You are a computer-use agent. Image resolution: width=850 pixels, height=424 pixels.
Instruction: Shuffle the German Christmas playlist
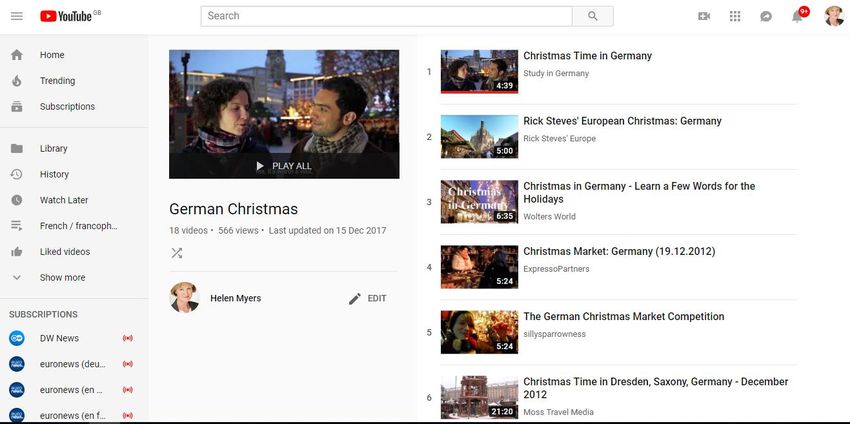(177, 253)
